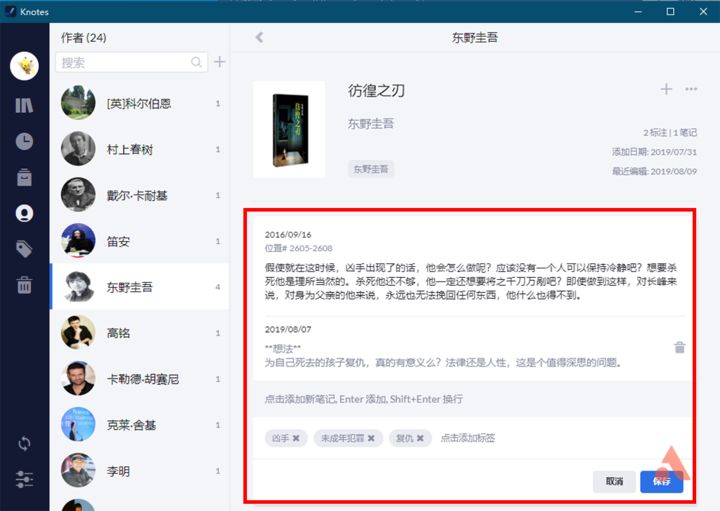Click 村上春树 avatar photo
Viewport: 720px width, 511px height.
pyautogui.click(x=78, y=149)
